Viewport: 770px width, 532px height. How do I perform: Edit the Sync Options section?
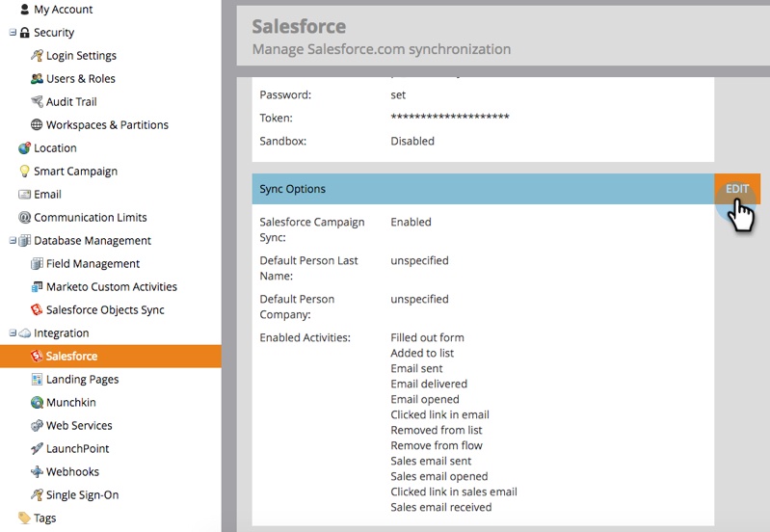(x=737, y=189)
